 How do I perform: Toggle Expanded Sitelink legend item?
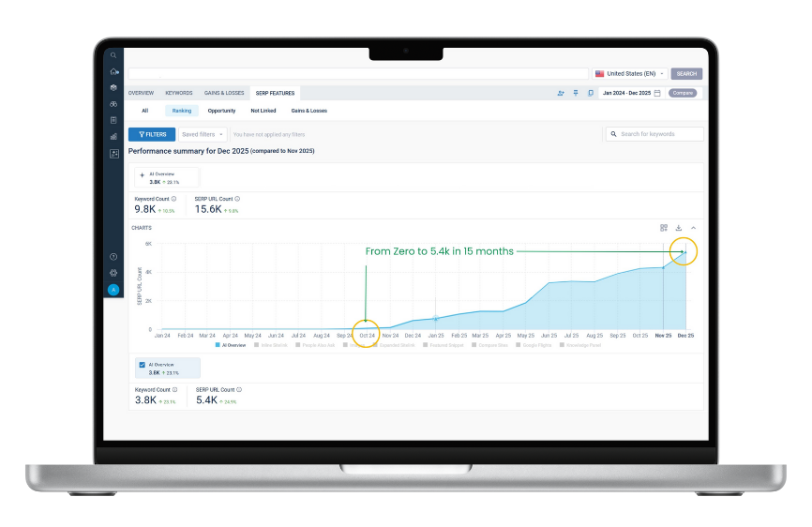tap(394, 345)
